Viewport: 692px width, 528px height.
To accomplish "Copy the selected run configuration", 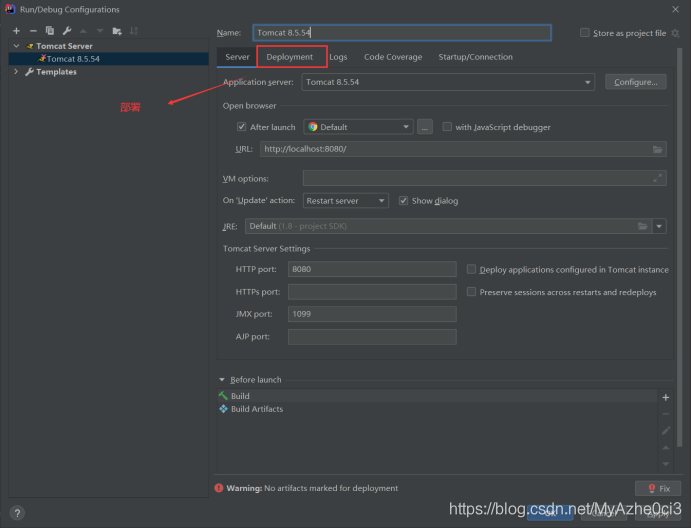I will coord(49,31).
